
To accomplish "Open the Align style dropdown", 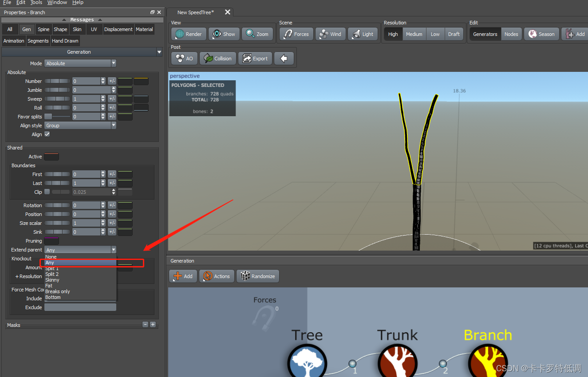I will click(x=80, y=126).
